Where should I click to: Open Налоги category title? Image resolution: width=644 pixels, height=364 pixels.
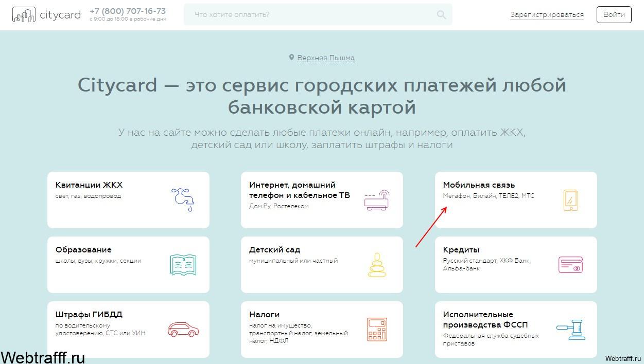pyautogui.click(x=265, y=315)
